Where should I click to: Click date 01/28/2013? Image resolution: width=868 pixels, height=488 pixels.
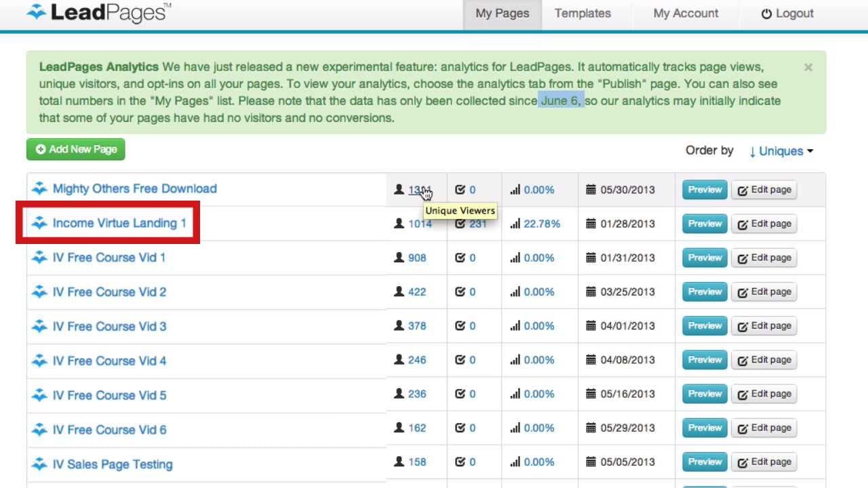coord(627,224)
